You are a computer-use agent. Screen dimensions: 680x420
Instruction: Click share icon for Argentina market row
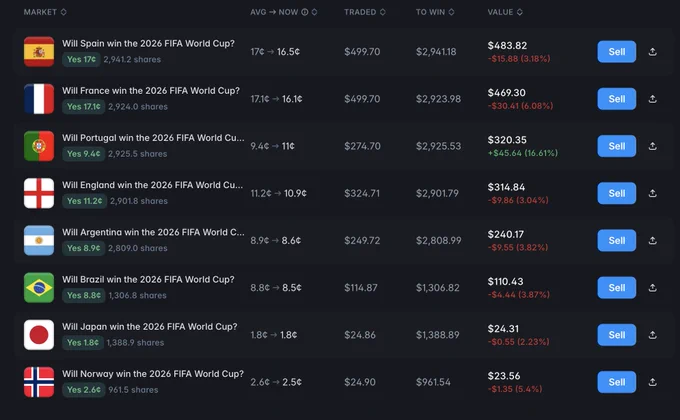point(652,240)
